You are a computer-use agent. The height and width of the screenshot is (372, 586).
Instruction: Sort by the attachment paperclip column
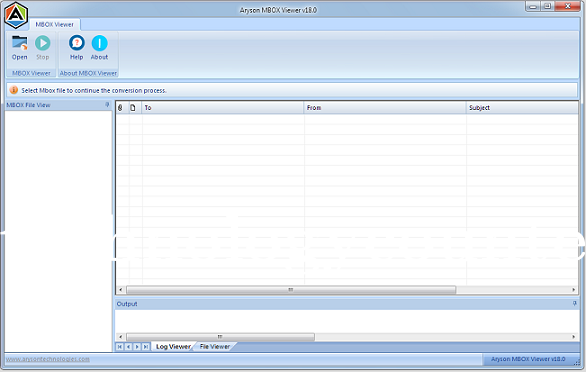pos(120,108)
